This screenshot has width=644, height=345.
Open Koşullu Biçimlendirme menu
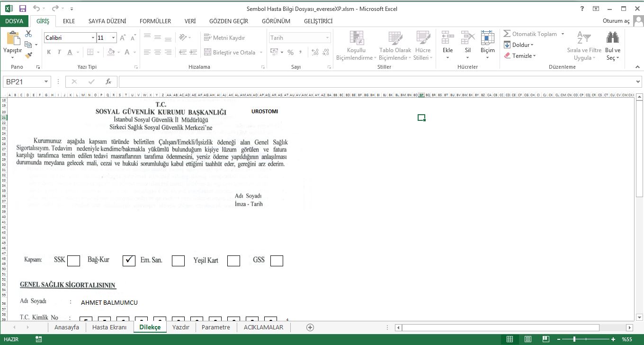click(356, 46)
